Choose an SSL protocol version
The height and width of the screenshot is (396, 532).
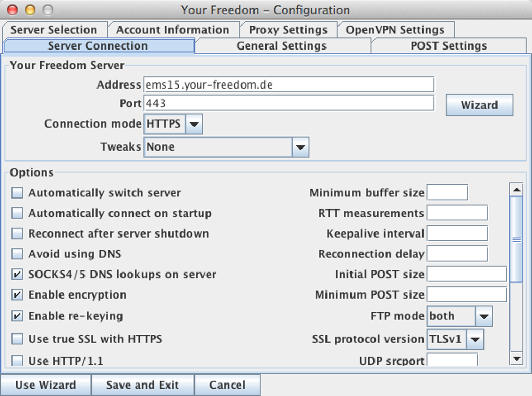click(475, 339)
